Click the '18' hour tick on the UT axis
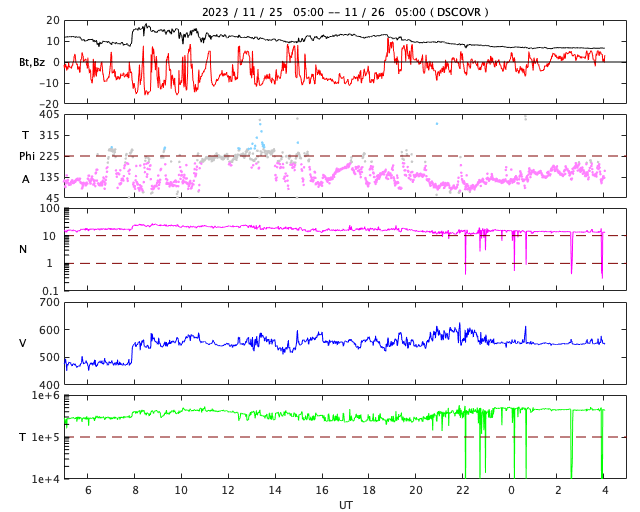 click(x=369, y=490)
